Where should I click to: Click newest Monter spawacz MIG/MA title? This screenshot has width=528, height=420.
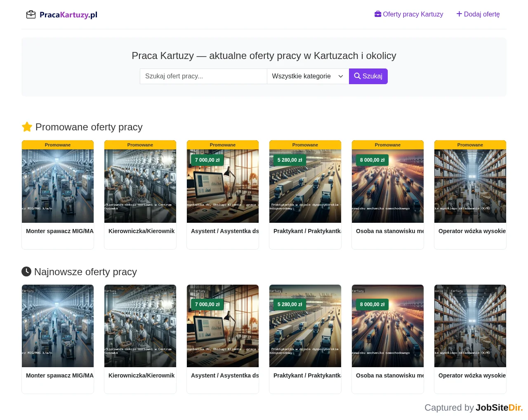60,375
